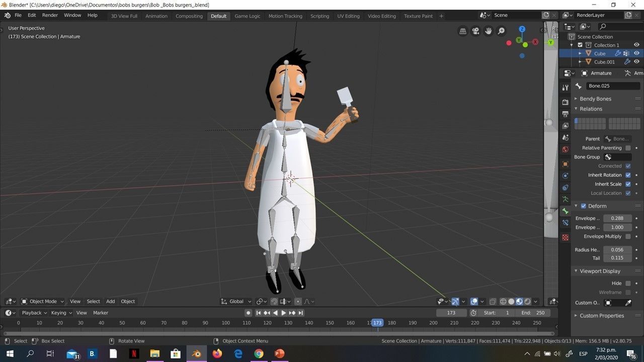Click the Blender logo menu icon
The width and height of the screenshot is (644, 362).
point(7,16)
